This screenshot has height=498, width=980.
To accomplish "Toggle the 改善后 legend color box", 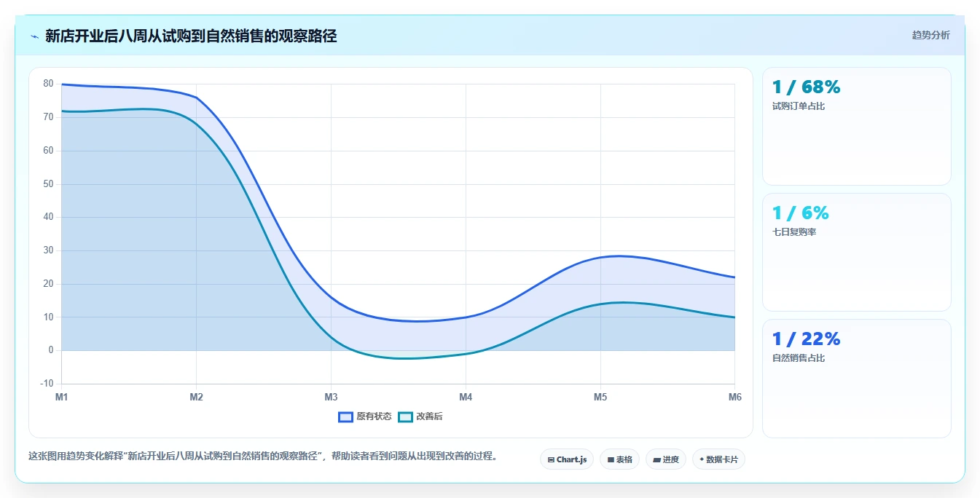I will point(405,416).
